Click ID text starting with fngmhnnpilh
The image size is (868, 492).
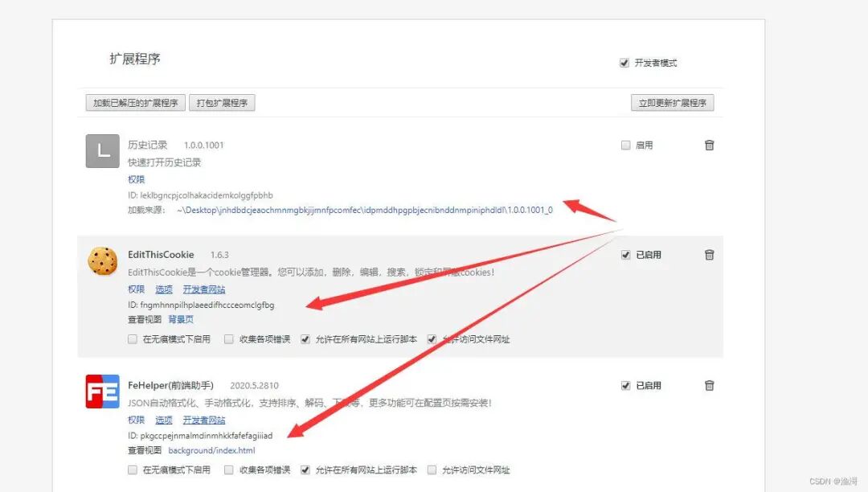tap(201, 305)
